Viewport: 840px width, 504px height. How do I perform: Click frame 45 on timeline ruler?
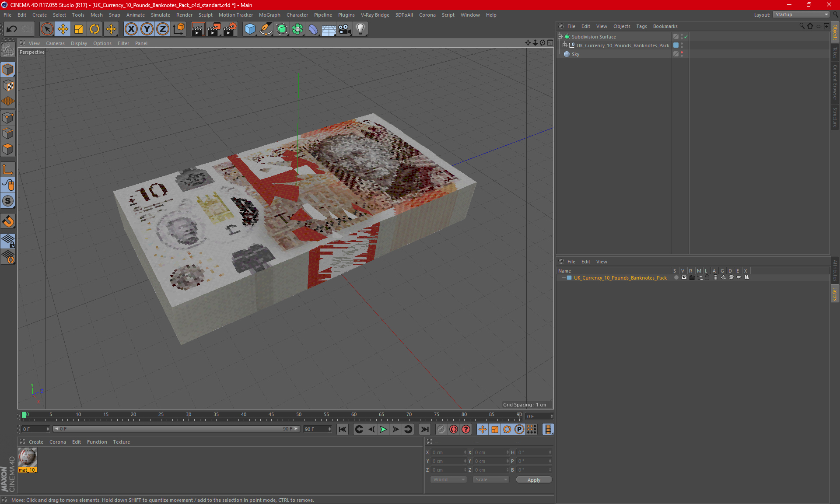coord(271,414)
